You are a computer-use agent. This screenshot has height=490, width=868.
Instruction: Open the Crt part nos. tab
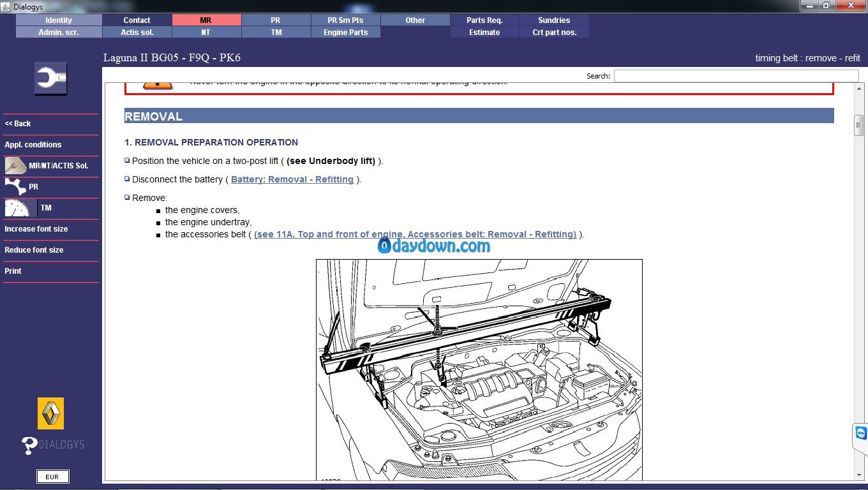[554, 33]
